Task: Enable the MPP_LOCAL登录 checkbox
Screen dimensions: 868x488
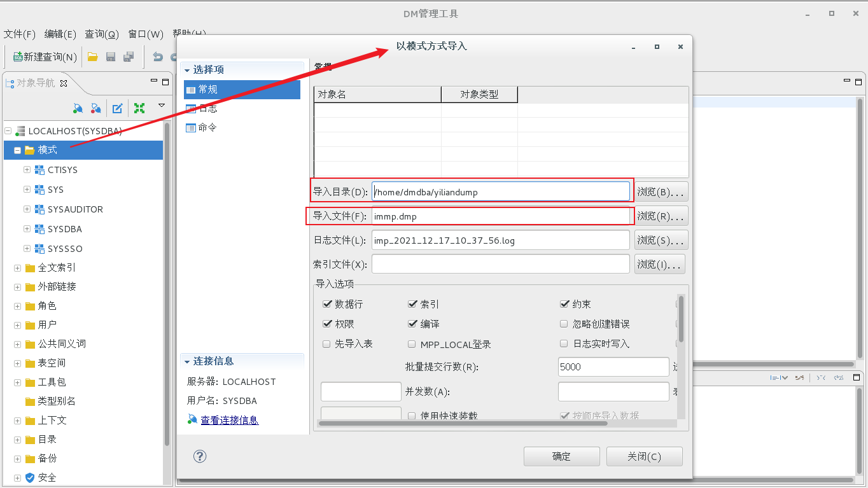Action: point(412,344)
